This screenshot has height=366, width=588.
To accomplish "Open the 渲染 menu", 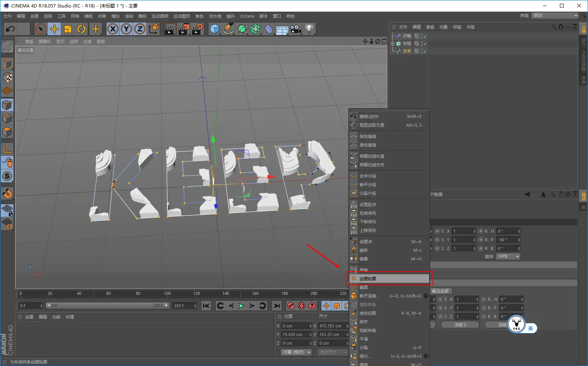I will point(129,16).
